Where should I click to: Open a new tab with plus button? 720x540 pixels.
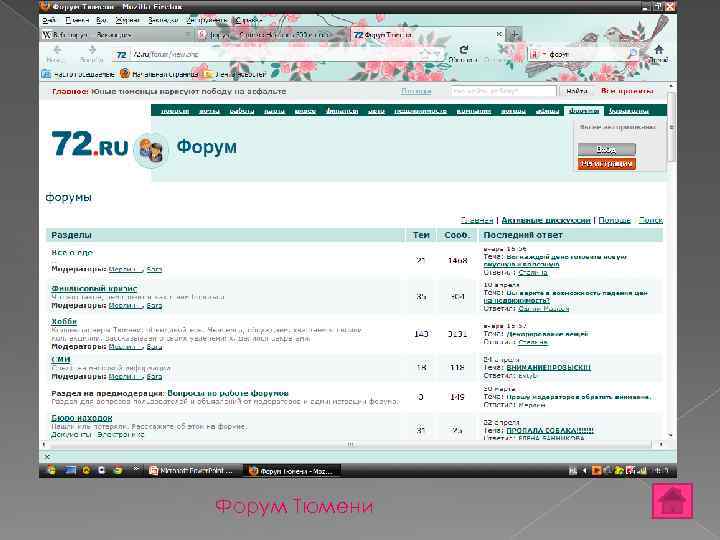point(514,34)
